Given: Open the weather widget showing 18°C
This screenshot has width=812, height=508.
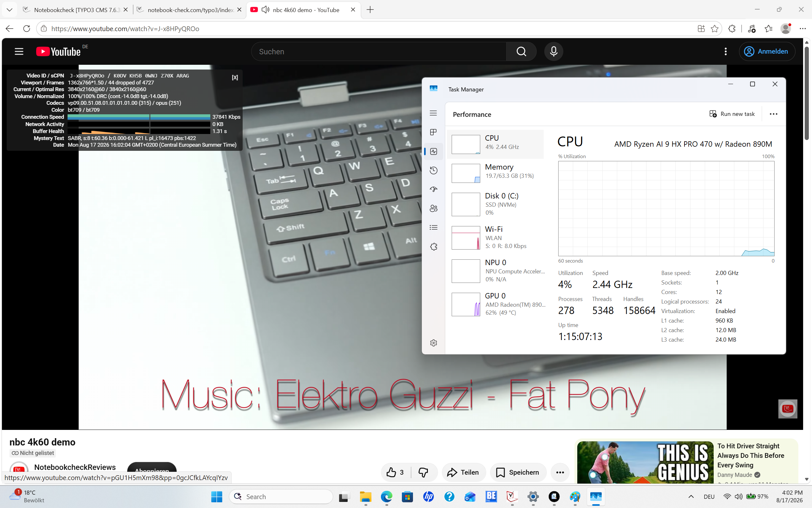Looking at the screenshot, I should [x=27, y=496].
